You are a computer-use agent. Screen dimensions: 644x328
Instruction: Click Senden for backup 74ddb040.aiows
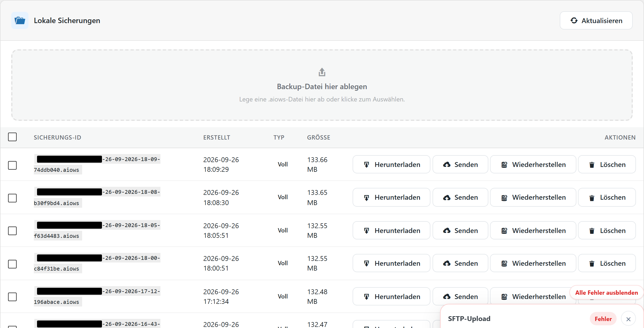460,165
